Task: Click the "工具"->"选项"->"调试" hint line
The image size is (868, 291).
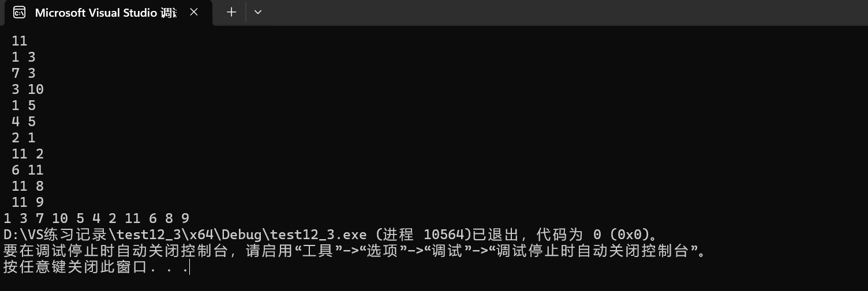Action: coord(355,251)
